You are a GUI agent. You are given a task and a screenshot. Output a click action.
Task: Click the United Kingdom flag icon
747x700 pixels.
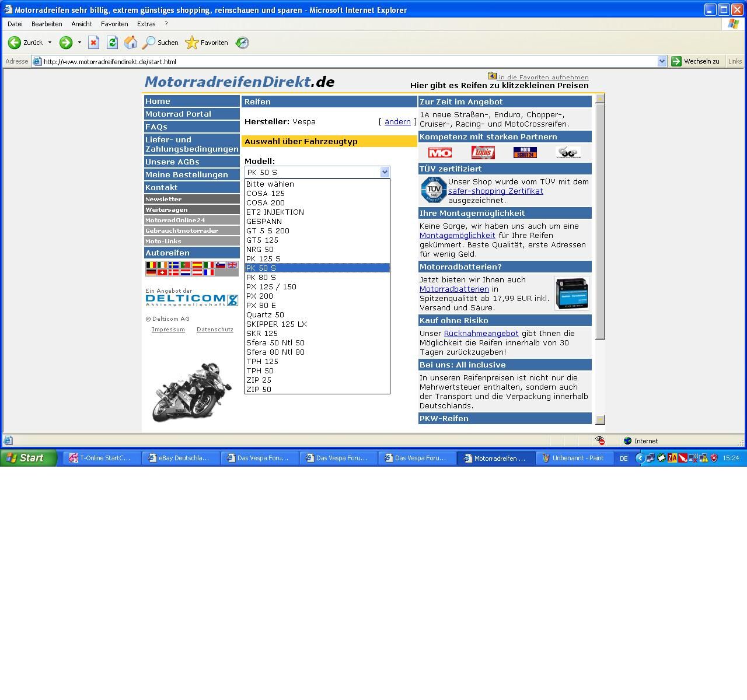coord(232,265)
